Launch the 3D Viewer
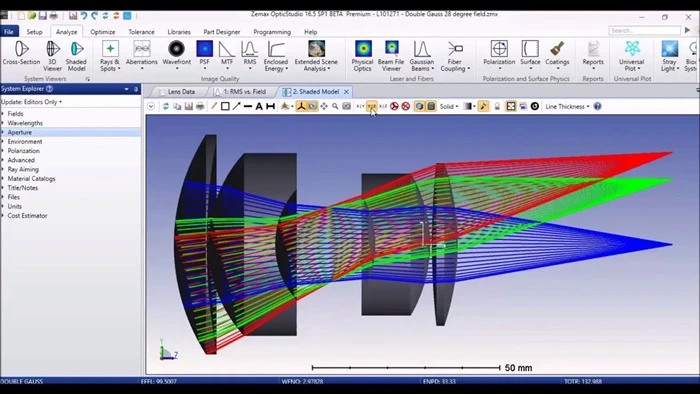 pyautogui.click(x=52, y=55)
